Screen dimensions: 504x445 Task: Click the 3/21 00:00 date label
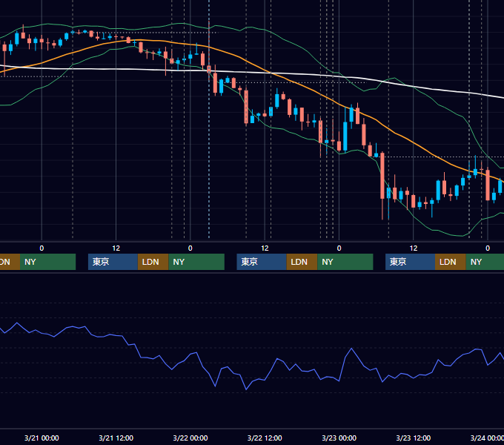click(42, 438)
